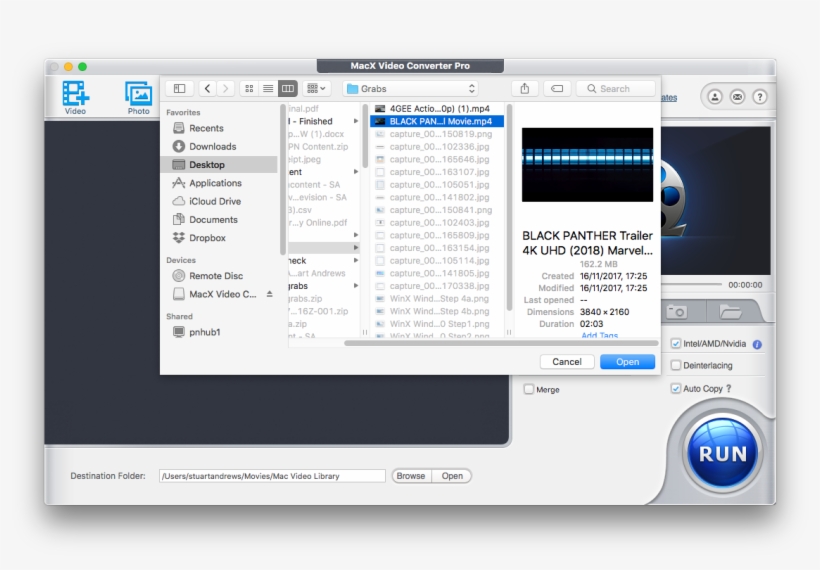Select Downloads in the sidebar
Image resolution: width=820 pixels, height=570 pixels.
tap(220, 146)
